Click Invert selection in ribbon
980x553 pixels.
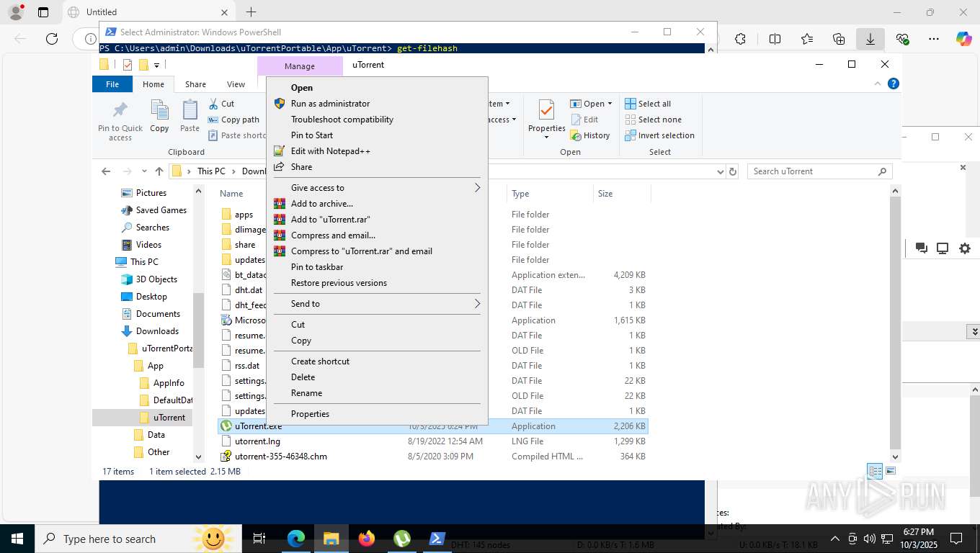coord(659,135)
